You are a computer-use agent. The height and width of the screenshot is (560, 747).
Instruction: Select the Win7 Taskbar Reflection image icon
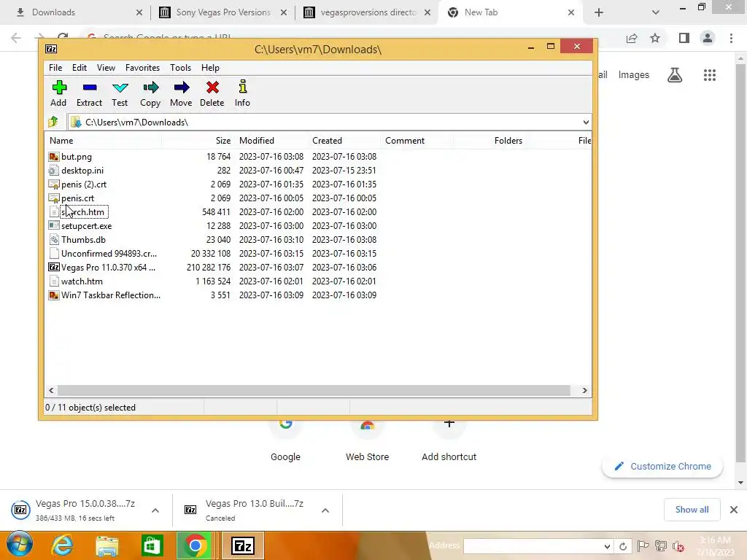54,295
